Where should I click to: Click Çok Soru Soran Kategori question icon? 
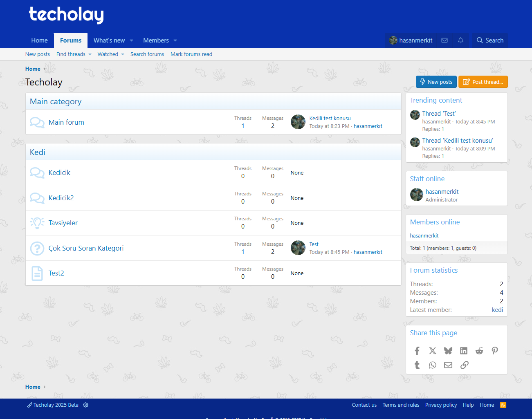(37, 248)
